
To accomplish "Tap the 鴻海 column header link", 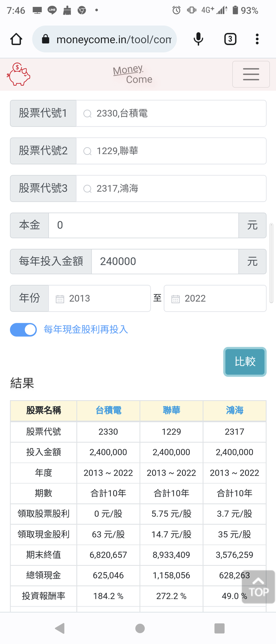I will pos(235,411).
